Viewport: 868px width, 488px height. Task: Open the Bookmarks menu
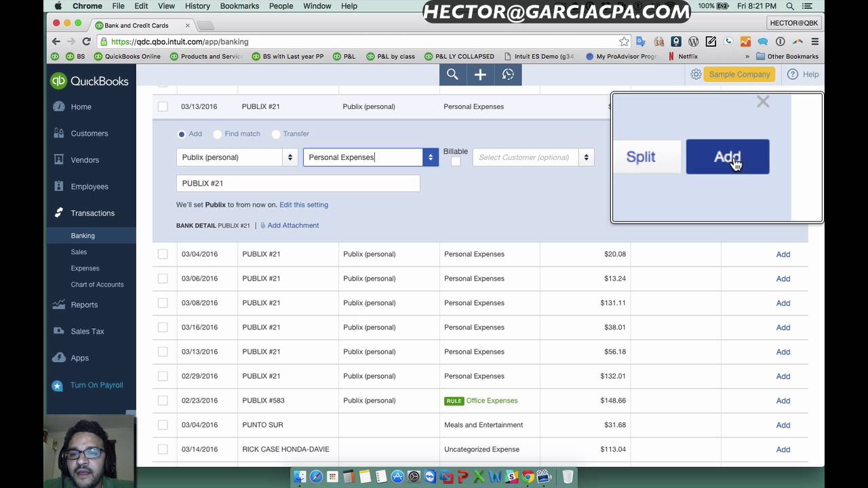coord(239,6)
